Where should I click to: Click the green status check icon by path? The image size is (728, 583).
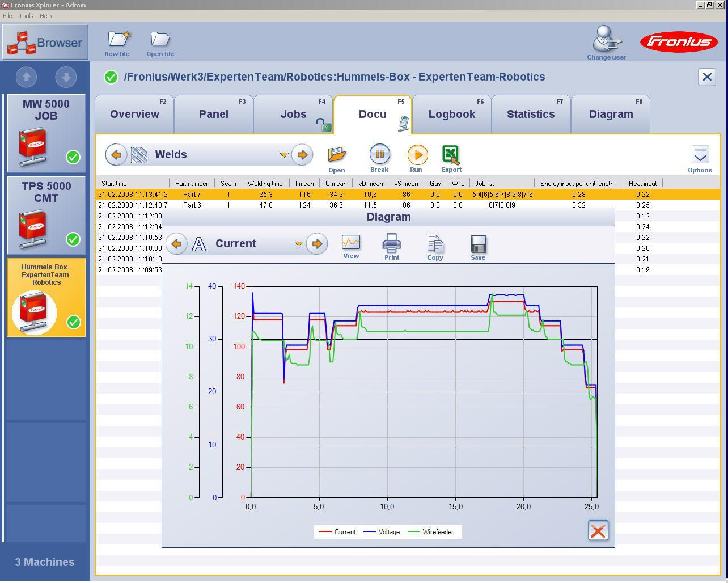111,77
